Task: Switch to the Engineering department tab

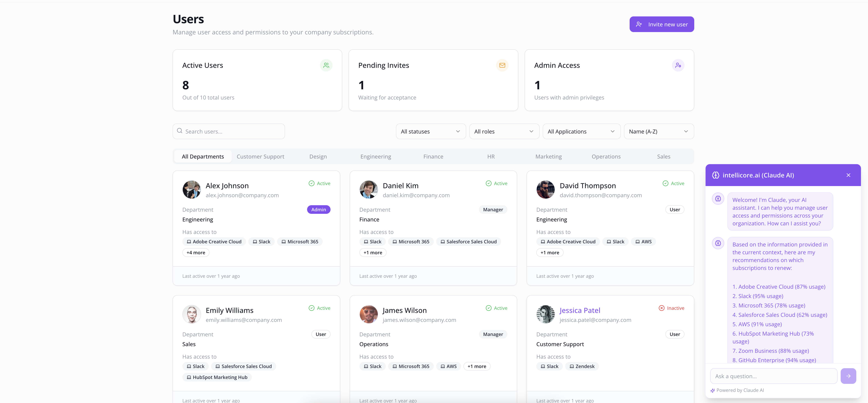Action: tap(375, 157)
